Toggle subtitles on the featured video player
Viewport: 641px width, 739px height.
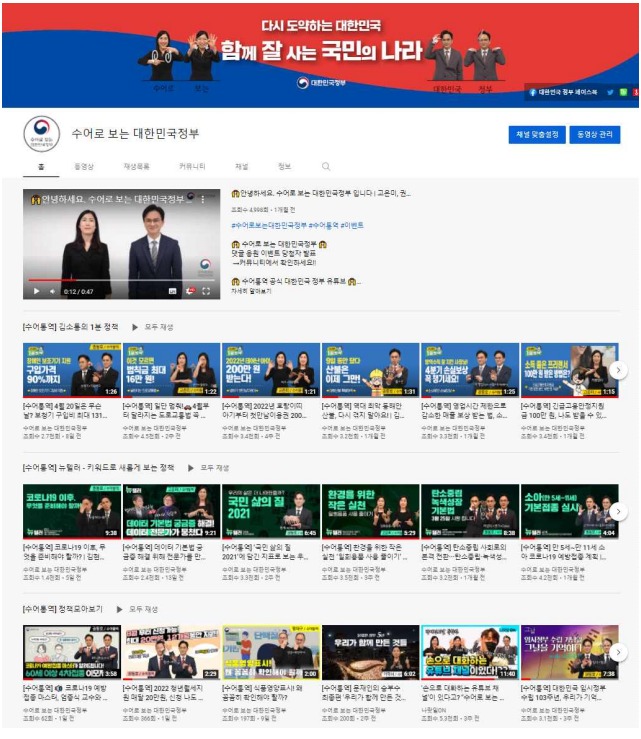coord(173,291)
